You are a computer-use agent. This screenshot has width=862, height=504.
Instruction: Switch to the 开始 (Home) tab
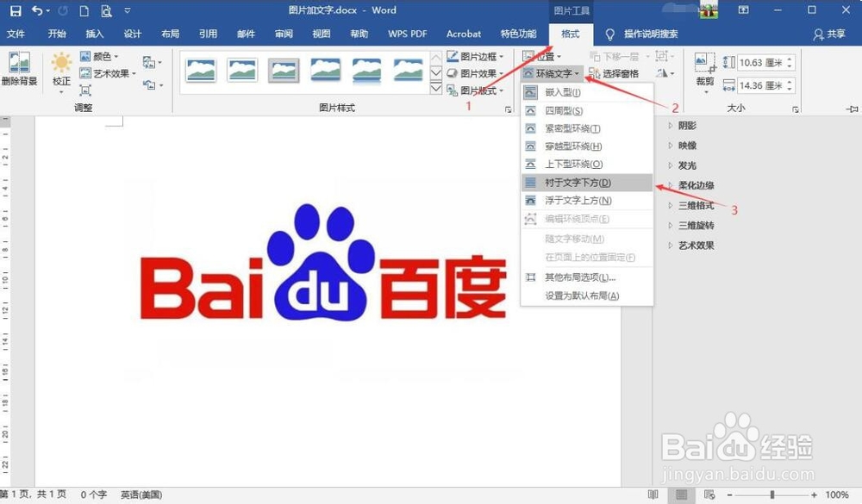pyautogui.click(x=57, y=34)
